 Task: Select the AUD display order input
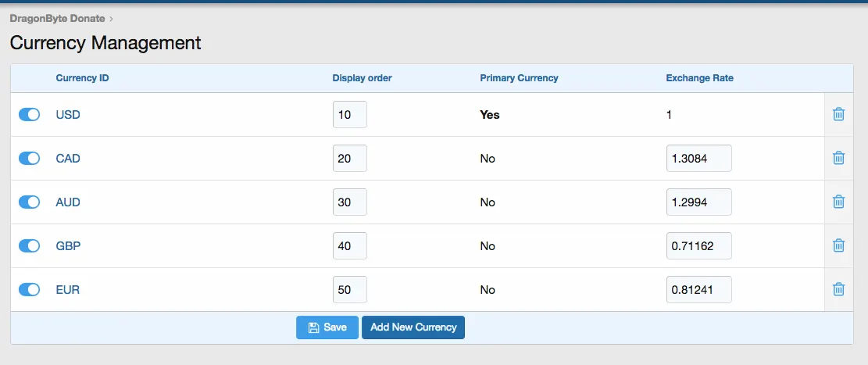tap(349, 202)
